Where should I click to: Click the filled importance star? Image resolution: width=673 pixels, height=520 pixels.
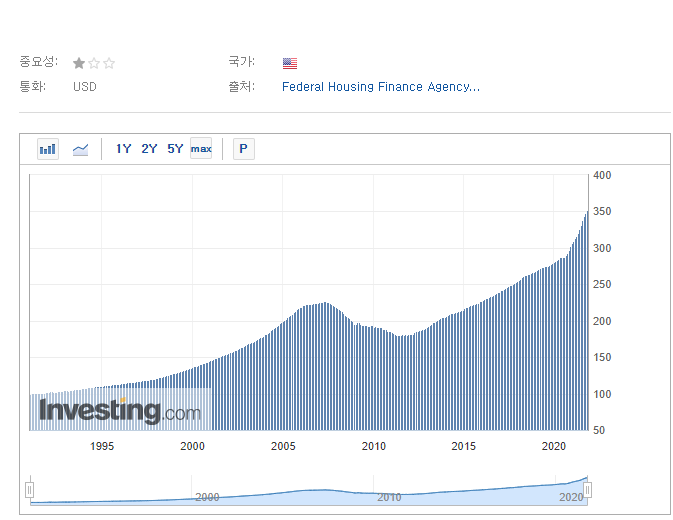point(79,63)
